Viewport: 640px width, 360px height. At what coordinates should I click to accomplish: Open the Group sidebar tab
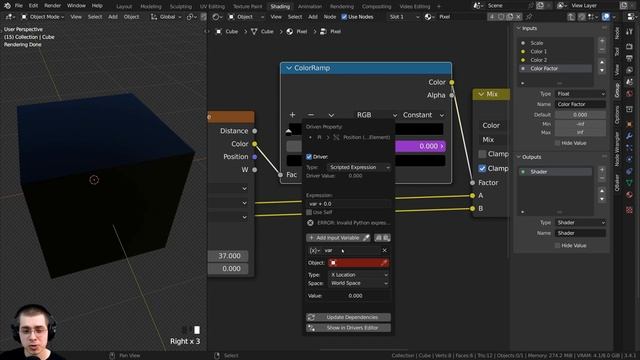[617, 90]
